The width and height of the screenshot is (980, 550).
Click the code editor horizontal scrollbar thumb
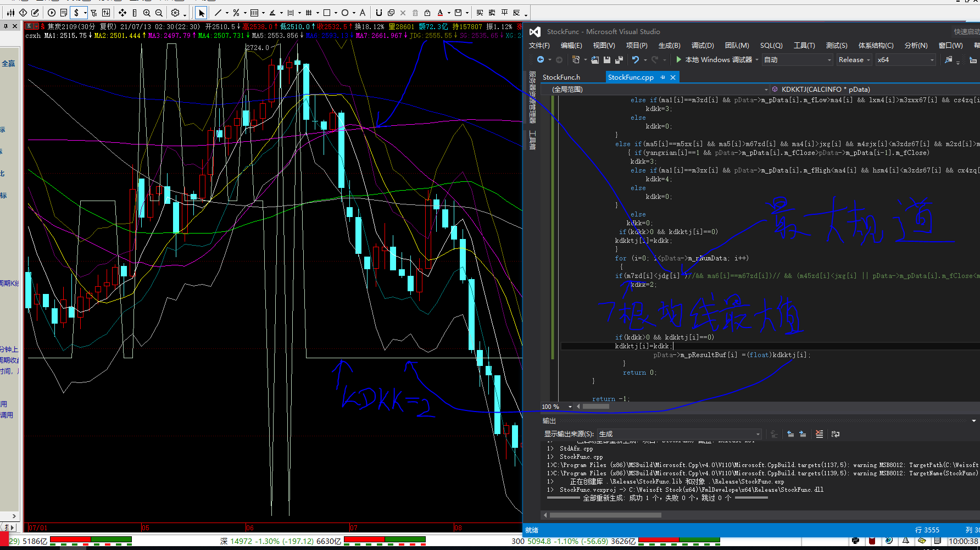596,407
